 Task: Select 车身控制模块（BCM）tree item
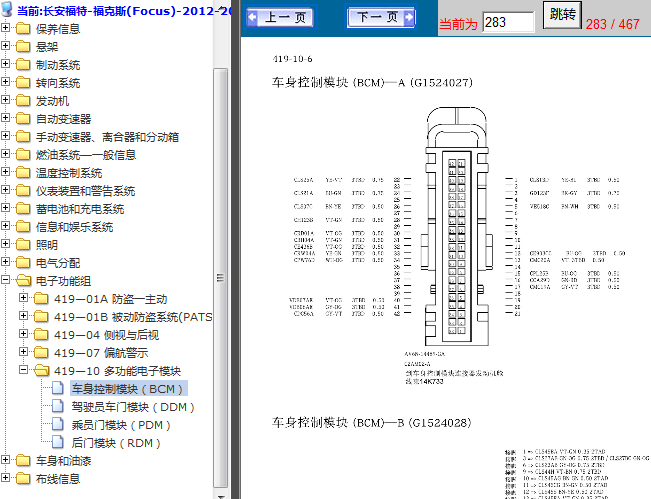pos(129,389)
